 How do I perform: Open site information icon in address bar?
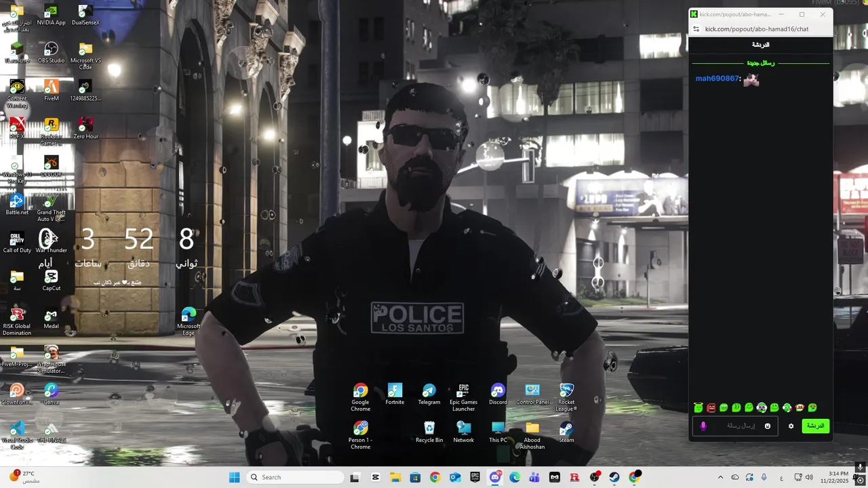coord(696,29)
